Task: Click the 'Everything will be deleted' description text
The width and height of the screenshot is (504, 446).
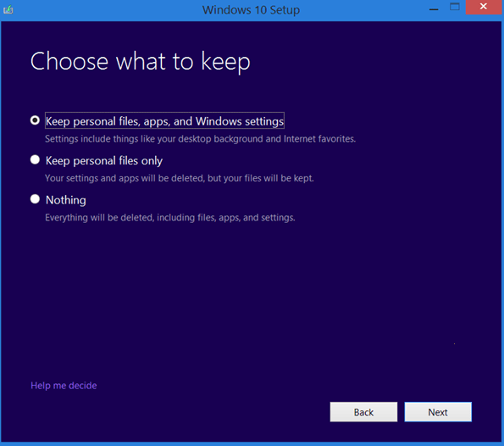Action: 170,218
